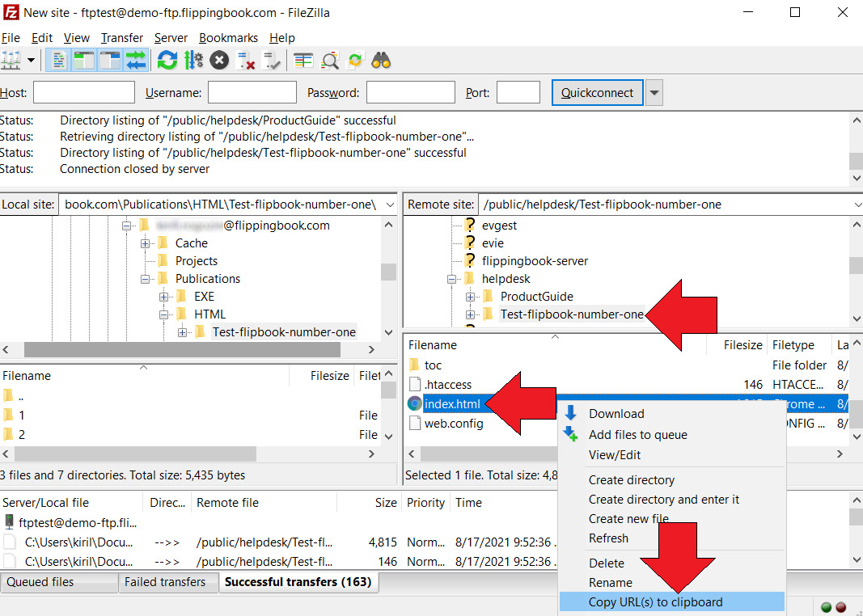Open the File menu
The height and width of the screenshot is (616, 863).
(11, 38)
